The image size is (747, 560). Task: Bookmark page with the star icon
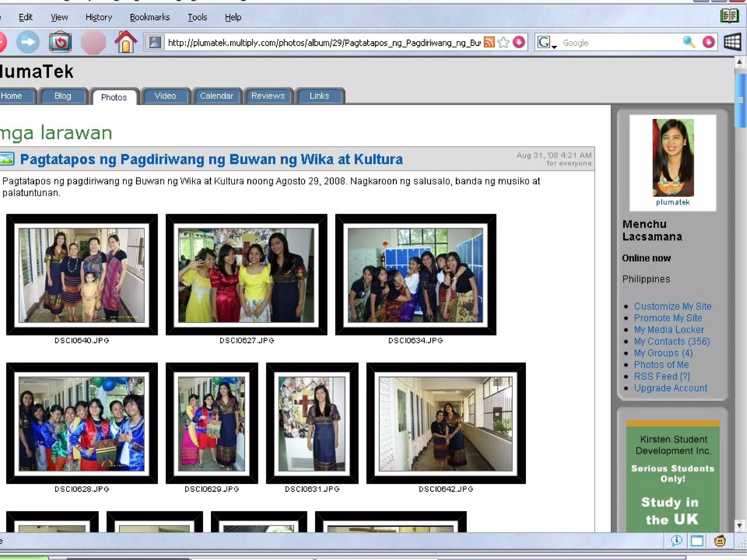click(503, 42)
